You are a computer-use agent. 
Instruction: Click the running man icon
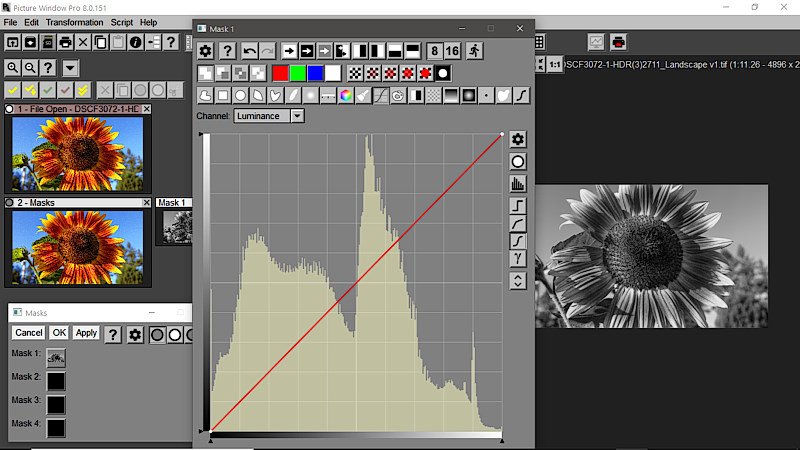point(473,50)
